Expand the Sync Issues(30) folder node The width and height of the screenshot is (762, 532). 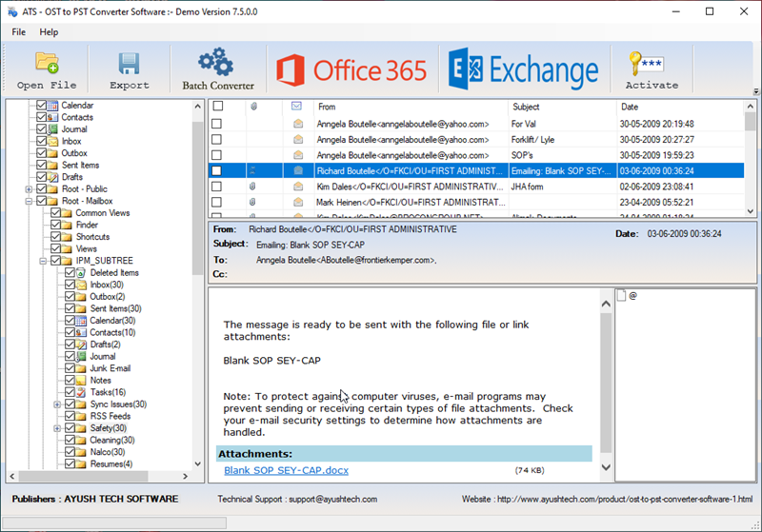click(57, 404)
